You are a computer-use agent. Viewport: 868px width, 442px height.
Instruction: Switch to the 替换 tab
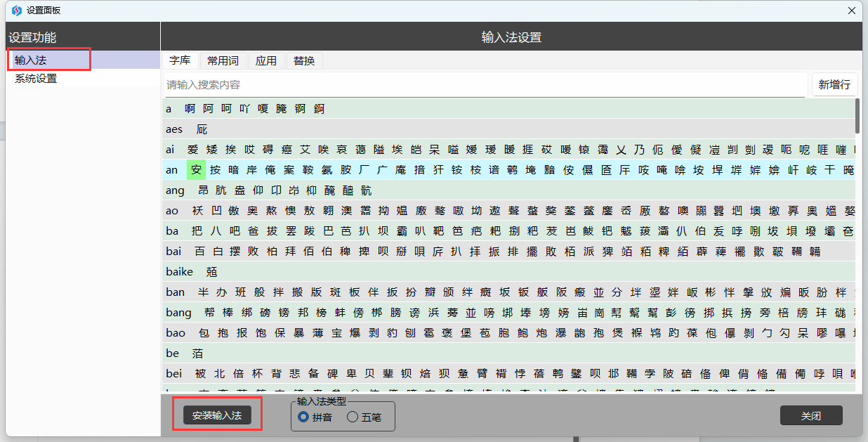click(x=304, y=61)
